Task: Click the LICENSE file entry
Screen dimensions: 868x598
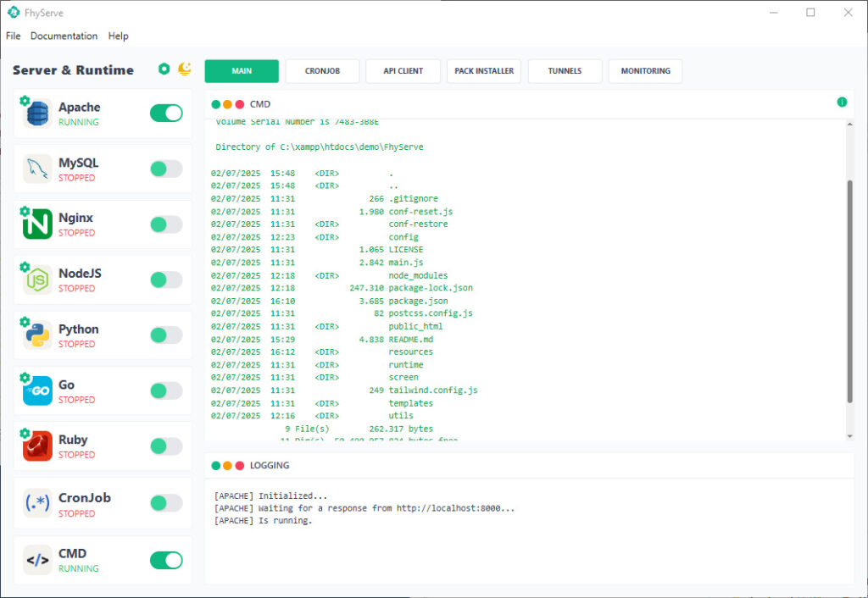Action: (x=406, y=250)
